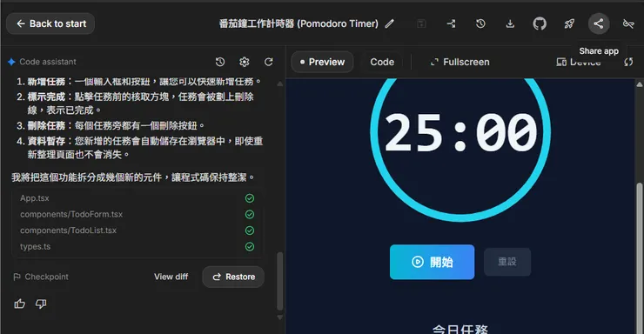Viewport: 644px width, 334px height.
Task: Open the GitHub icon
Action: tap(540, 23)
